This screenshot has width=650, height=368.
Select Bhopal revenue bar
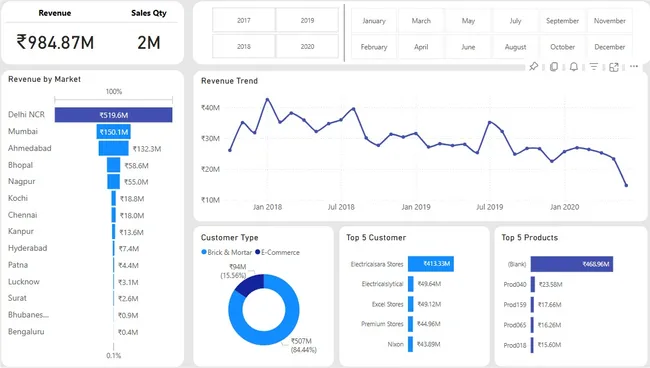114,165
